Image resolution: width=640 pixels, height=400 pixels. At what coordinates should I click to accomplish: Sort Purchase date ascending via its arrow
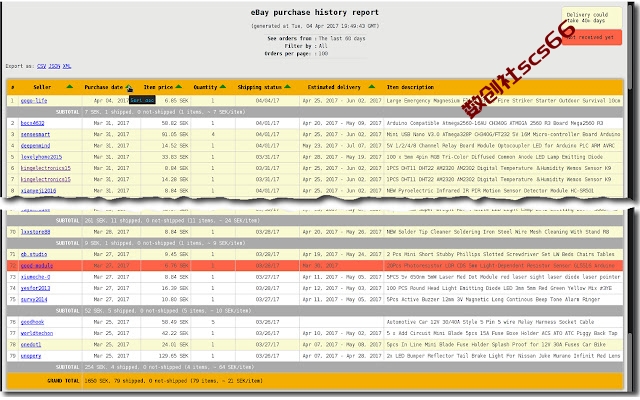pos(129,87)
